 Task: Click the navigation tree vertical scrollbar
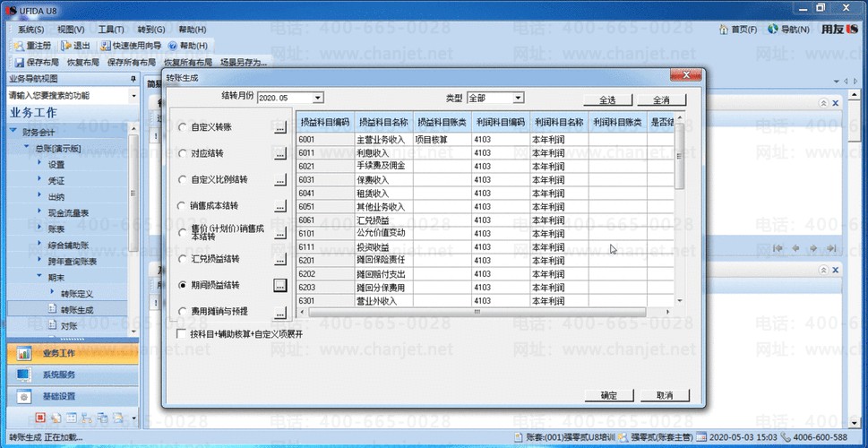pyautogui.click(x=133, y=193)
